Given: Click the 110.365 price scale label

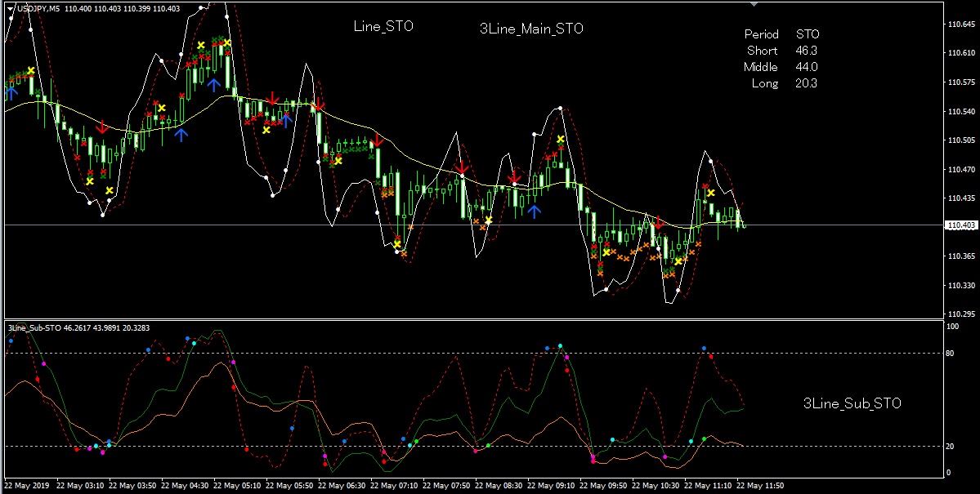Looking at the screenshot, I should (962, 256).
